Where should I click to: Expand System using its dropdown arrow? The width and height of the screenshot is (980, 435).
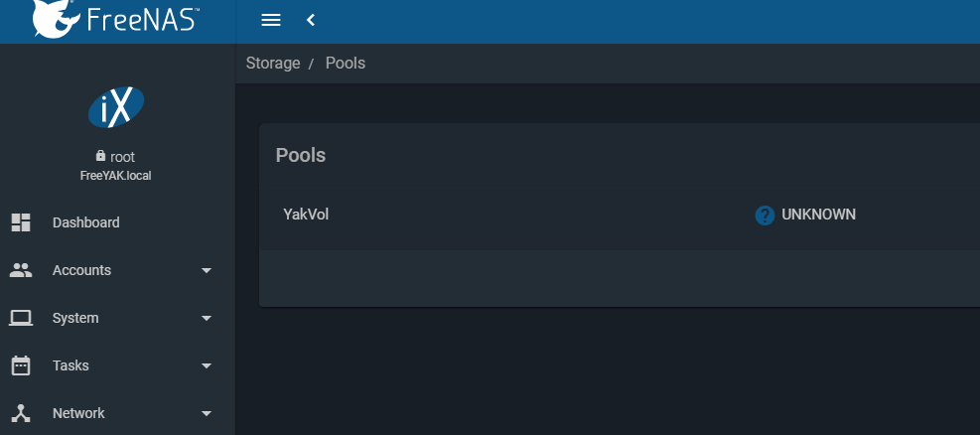tap(207, 318)
